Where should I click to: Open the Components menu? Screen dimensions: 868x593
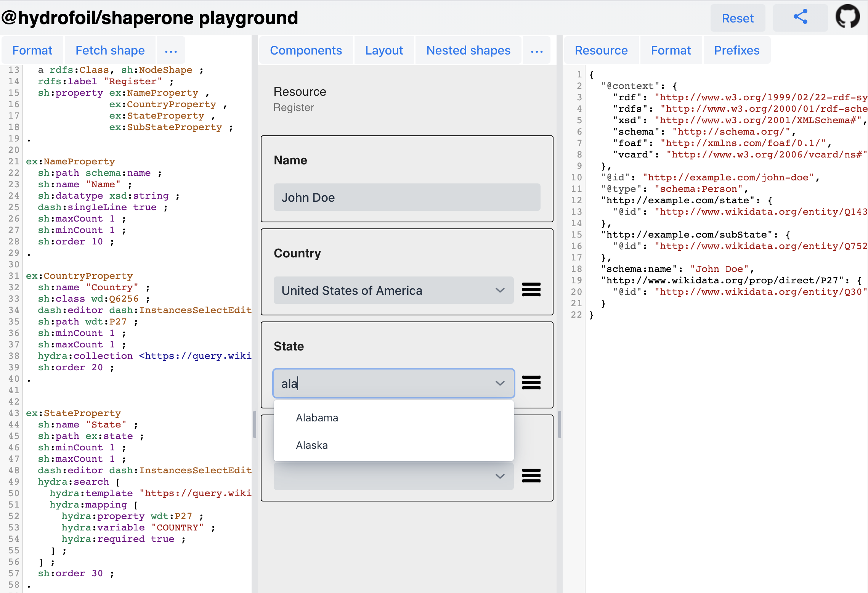(x=306, y=50)
